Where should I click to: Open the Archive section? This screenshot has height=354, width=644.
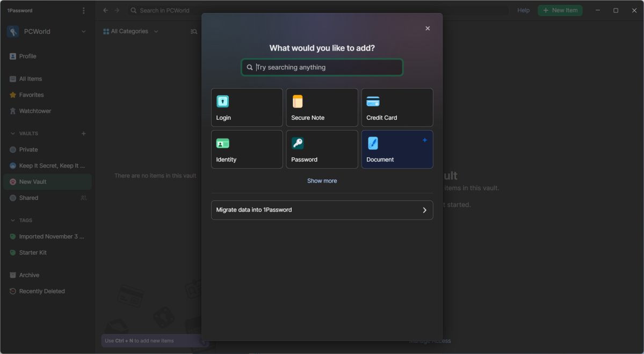(x=30, y=275)
